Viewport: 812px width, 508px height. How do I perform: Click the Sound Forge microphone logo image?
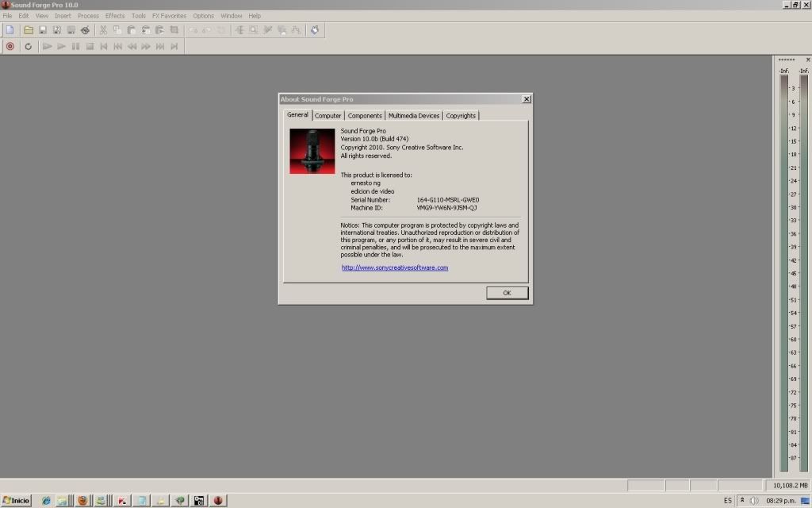[312, 151]
